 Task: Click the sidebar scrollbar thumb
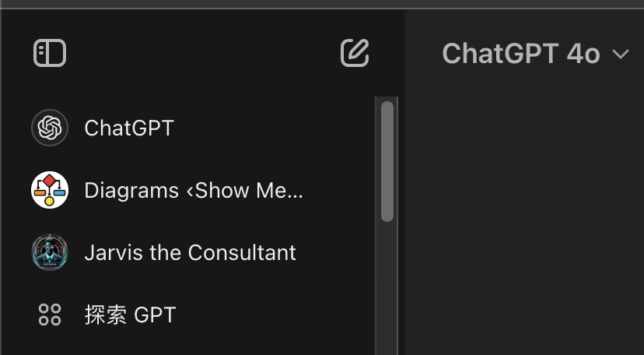pos(387,161)
